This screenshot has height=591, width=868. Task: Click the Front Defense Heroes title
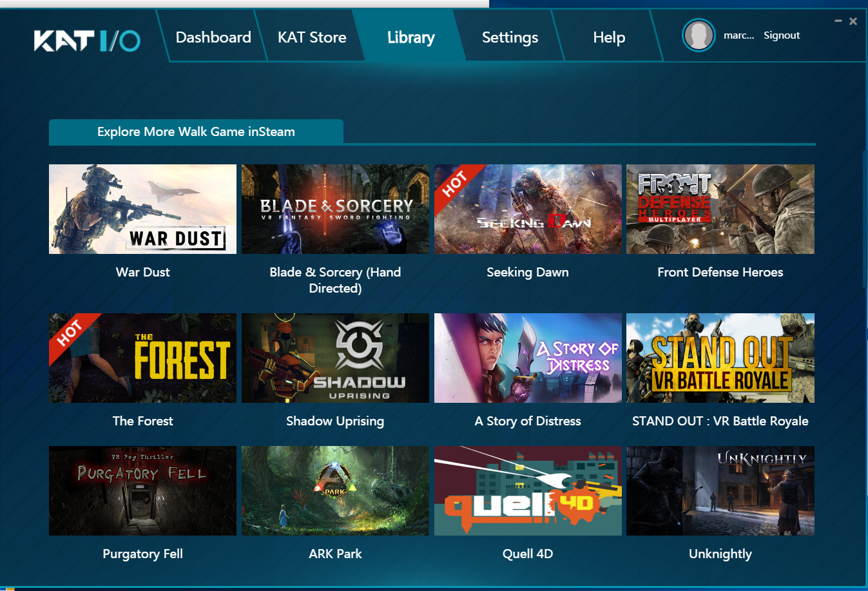[x=720, y=272]
